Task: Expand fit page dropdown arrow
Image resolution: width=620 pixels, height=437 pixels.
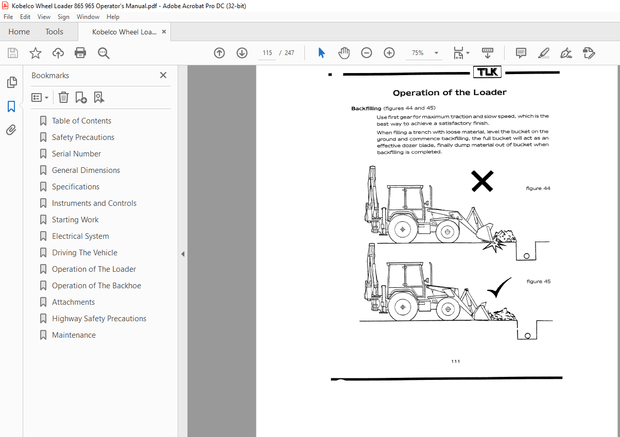Action: [x=468, y=53]
